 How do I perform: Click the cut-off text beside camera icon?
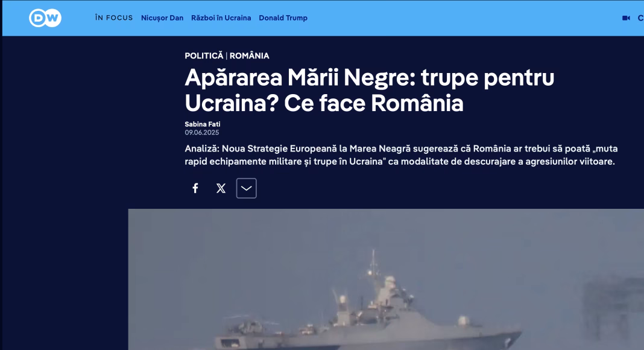click(x=640, y=18)
